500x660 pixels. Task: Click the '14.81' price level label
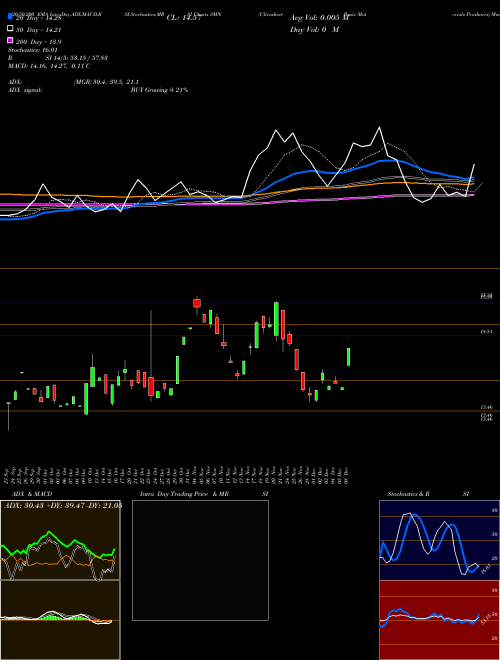coord(487,332)
